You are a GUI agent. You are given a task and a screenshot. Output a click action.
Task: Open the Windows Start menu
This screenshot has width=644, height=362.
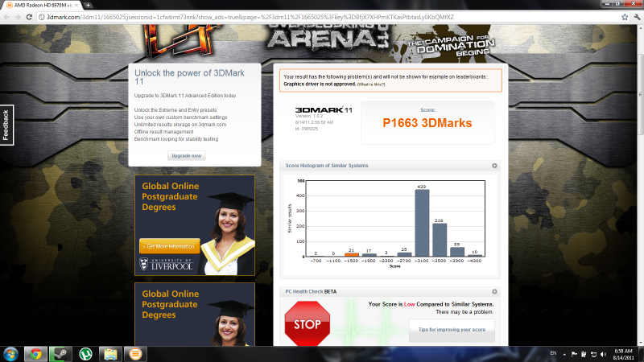coord(10,354)
